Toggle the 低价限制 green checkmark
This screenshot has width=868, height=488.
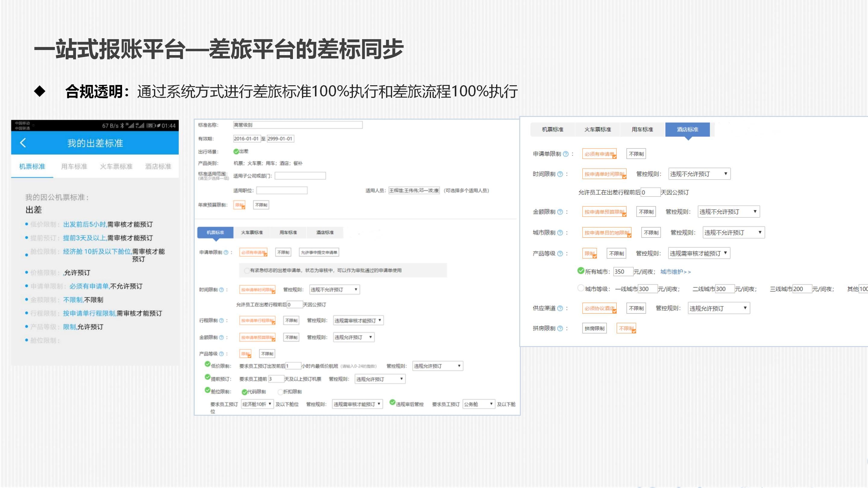(208, 364)
